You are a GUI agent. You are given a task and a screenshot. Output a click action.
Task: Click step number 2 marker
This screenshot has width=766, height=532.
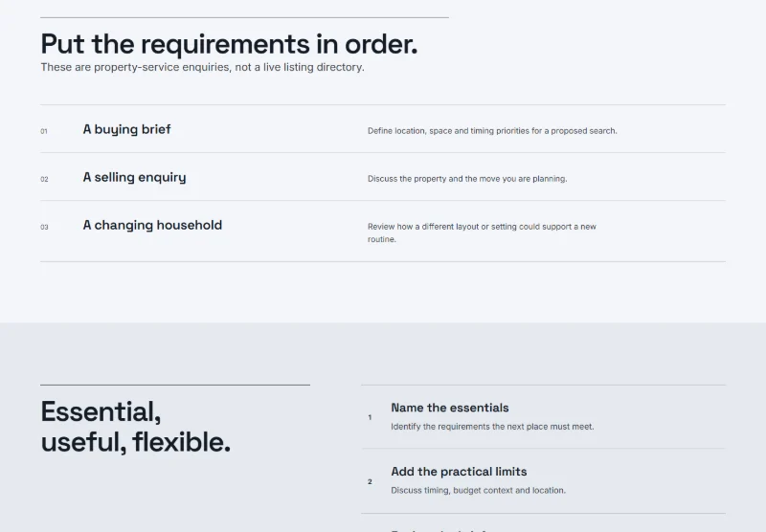[x=370, y=481]
